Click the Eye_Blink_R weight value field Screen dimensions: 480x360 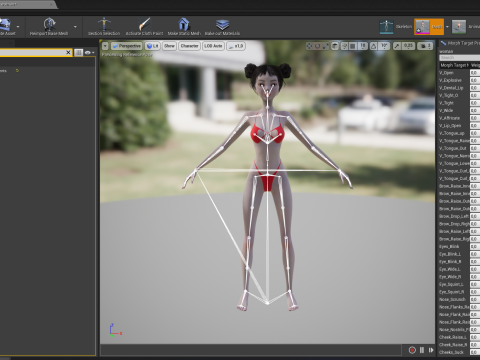(x=475, y=262)
